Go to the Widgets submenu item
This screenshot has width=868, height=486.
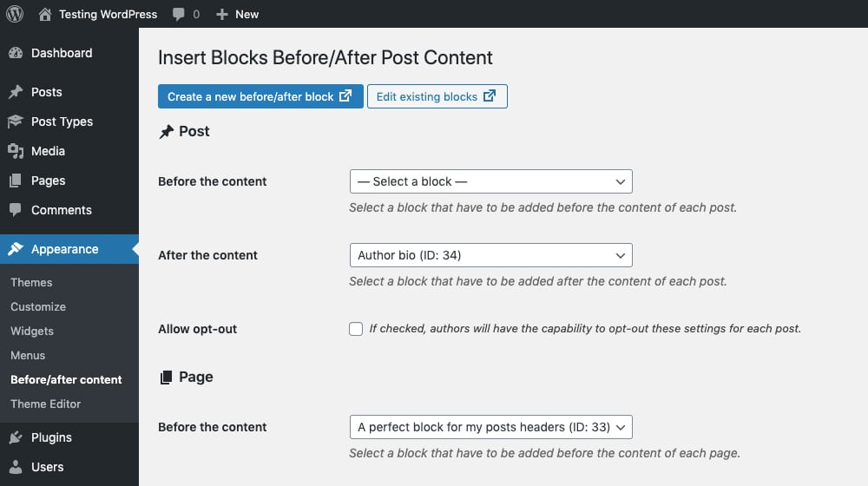(32, 331)
